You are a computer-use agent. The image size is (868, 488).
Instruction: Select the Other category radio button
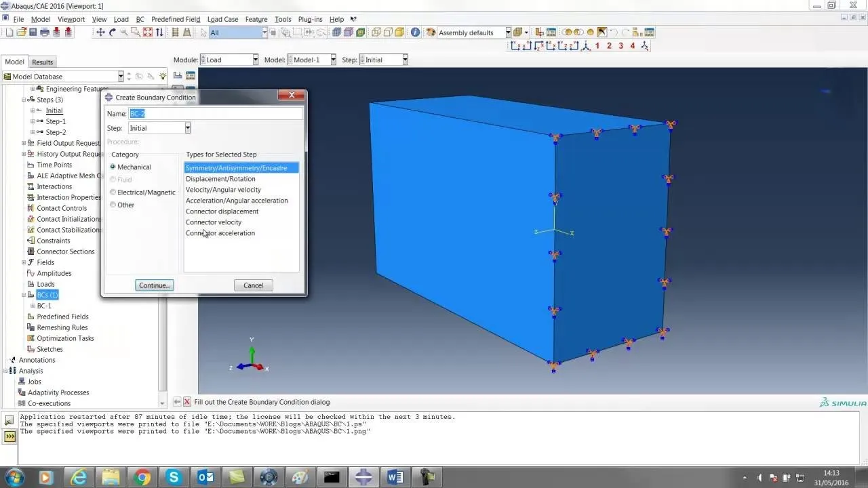(113, 205)
